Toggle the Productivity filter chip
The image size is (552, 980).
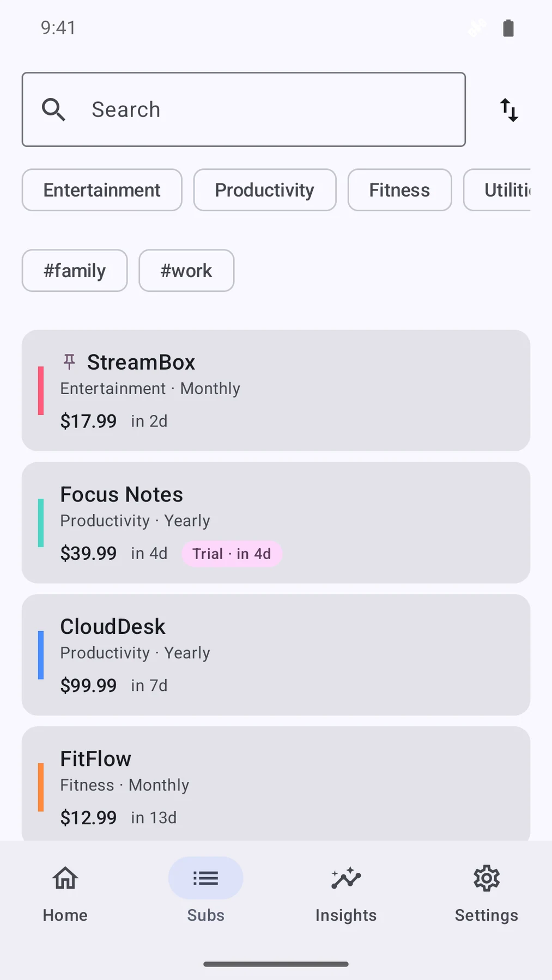(265, 190)
